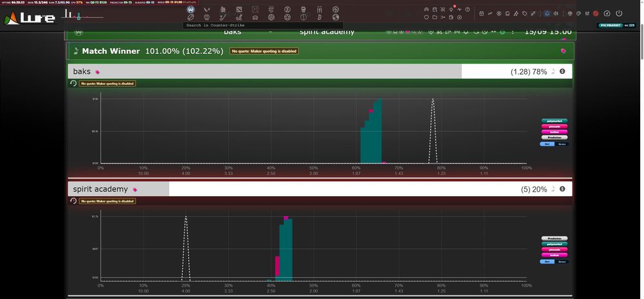Viewport: 644px width, 299px height.
Task: Click the (1.28) 78% odds text
Action: 529,72
